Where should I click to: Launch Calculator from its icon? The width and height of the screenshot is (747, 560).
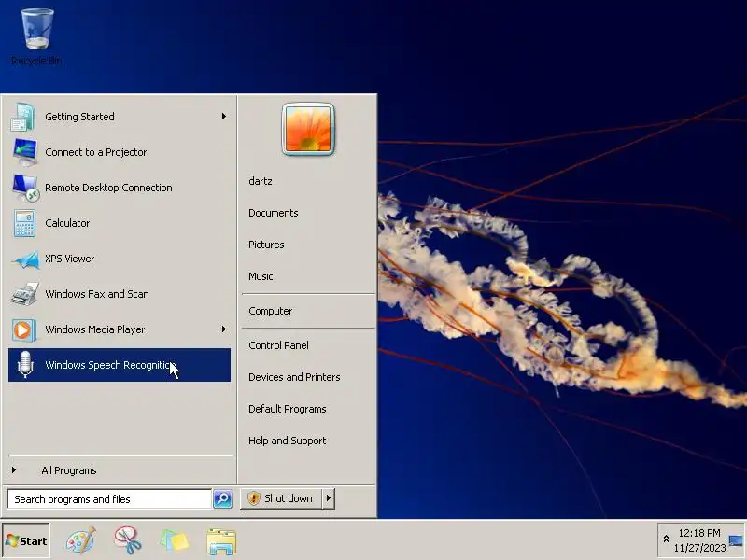coord(25,223)
